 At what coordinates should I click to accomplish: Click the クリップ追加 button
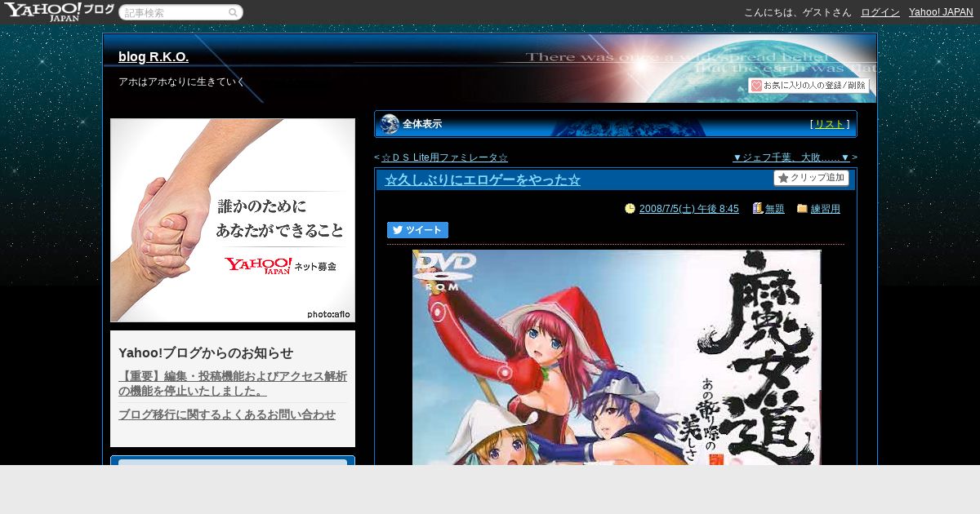point(811,178)
